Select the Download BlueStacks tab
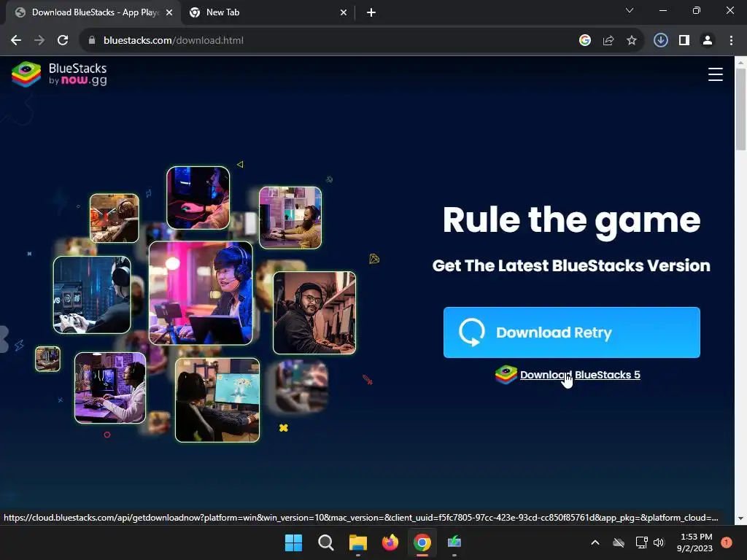747x560 pixels. (x=93, y=12)
